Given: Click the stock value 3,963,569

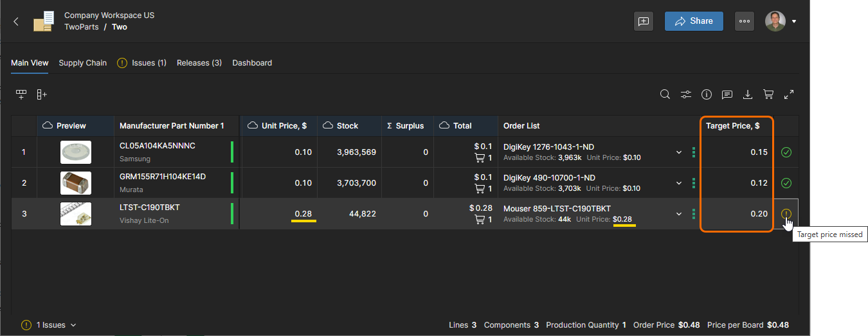Looking at the screenshot, I should pos(356,152).
